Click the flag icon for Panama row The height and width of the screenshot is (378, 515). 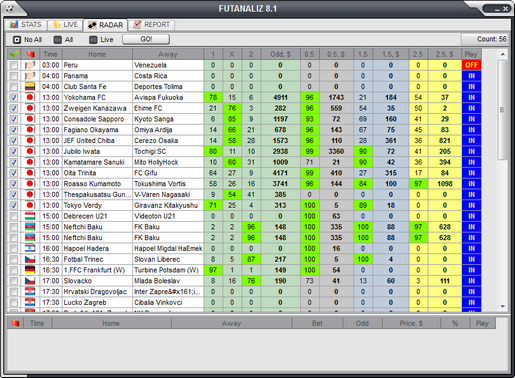pos(30,76)
